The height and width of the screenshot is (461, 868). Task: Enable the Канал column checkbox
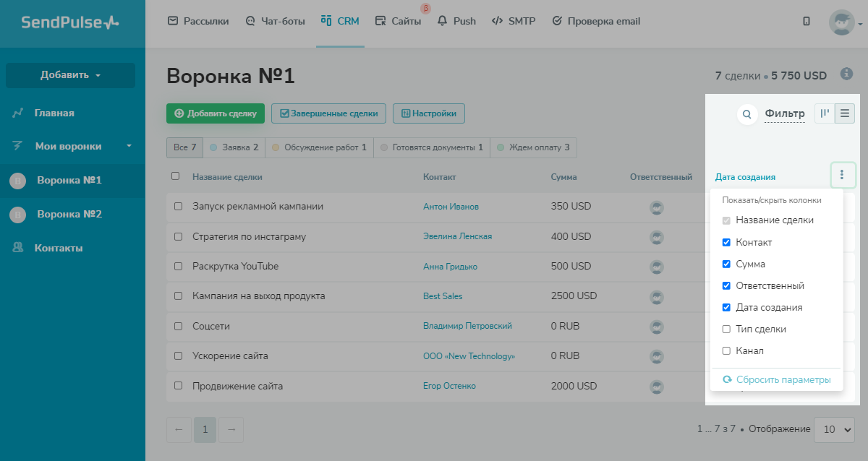point(726,351)
